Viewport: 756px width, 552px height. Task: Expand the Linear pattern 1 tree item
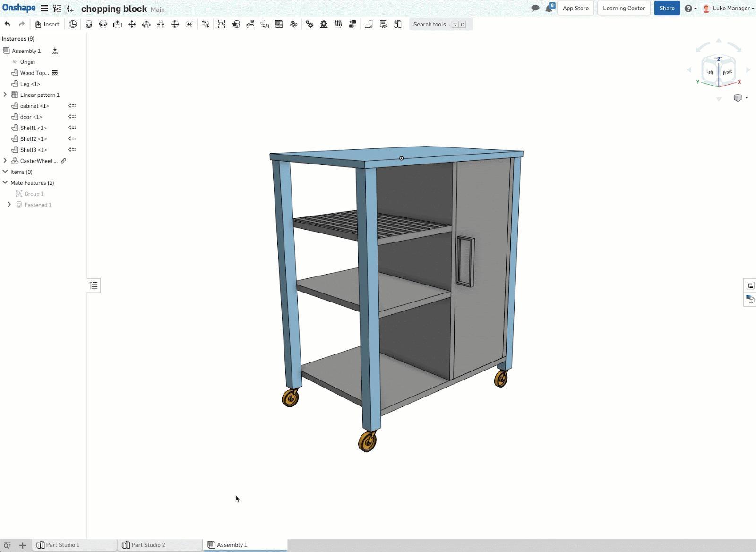[x=5, y=95]
